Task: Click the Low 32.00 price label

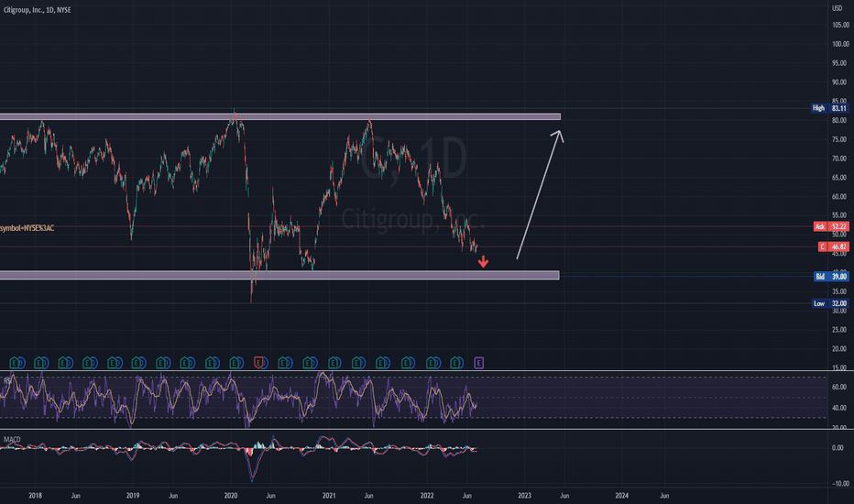Action: pos(830,303)
